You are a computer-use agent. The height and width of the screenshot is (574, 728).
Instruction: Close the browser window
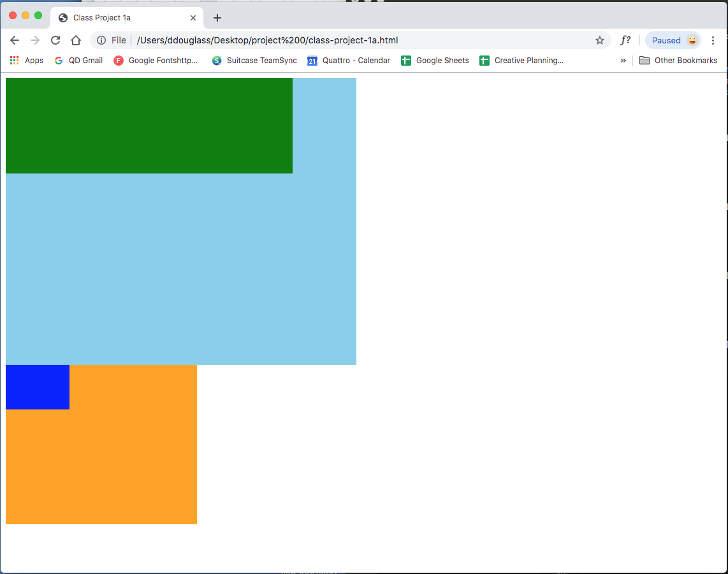pos(13,15)
